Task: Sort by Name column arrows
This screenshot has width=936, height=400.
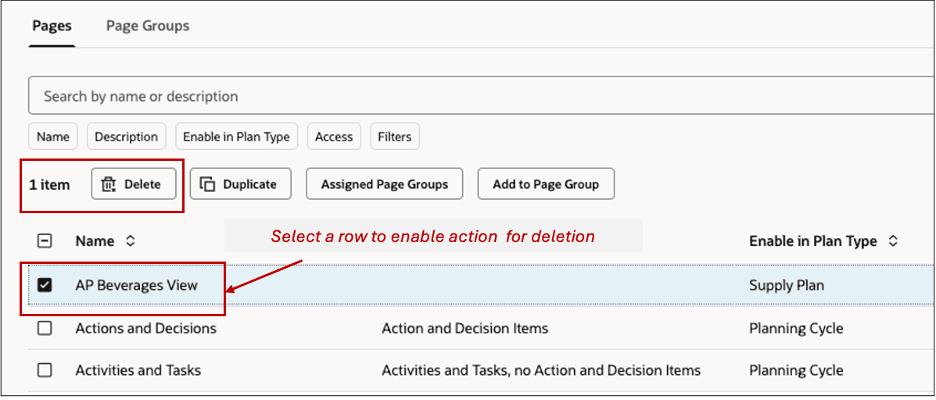Action: [130, 241]
